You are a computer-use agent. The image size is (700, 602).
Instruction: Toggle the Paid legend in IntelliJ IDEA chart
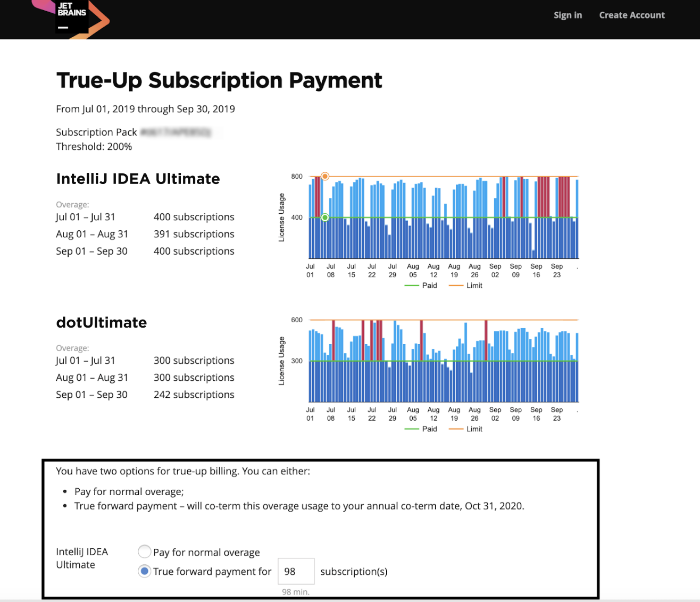pyautogui.click(x=421, y=286)
